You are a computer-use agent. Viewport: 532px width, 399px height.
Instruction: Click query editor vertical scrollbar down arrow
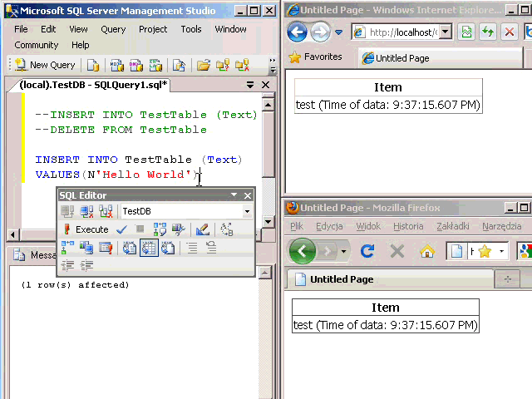pos(268,222)
